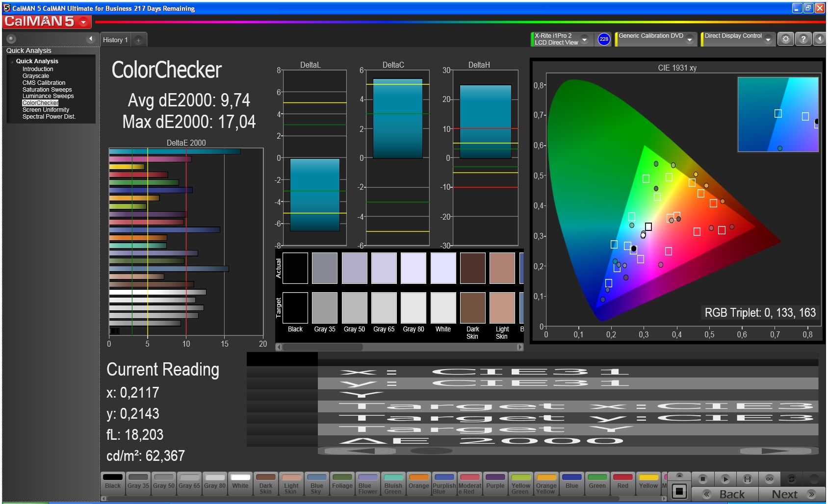Screen dimensions: 828x504
Task: Select the Gray 80 patch button
Action: pos(215,484)
